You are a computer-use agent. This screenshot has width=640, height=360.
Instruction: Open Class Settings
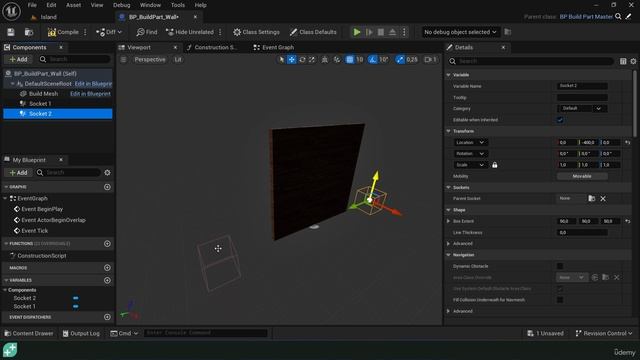coord(256,32)
